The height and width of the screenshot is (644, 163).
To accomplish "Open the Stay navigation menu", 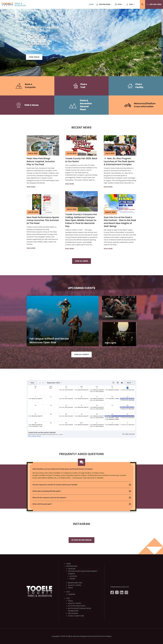I will click(x=119, y=4).
